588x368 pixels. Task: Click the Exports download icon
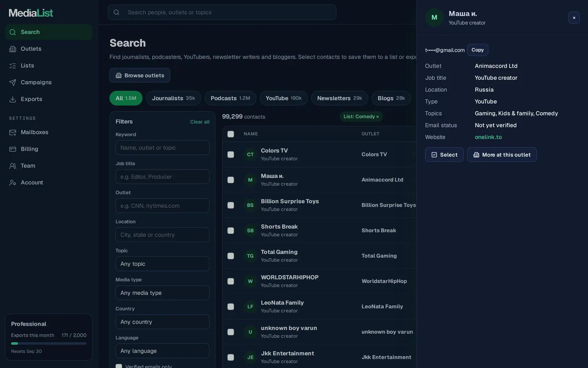13,99
